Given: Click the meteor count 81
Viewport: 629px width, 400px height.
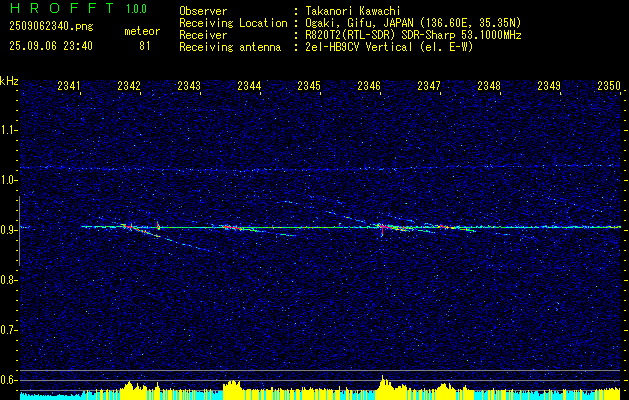Looking at the screenshot, I should click(144, 46).
